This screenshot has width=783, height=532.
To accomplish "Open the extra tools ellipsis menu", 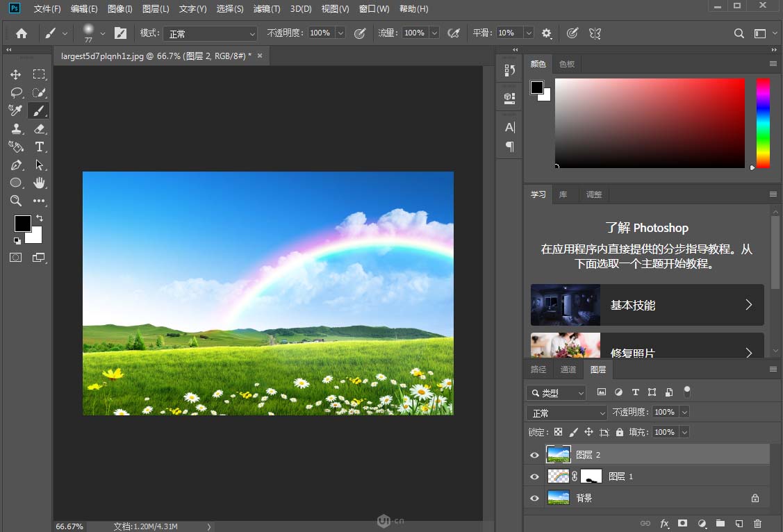I will tap(39, 201).
